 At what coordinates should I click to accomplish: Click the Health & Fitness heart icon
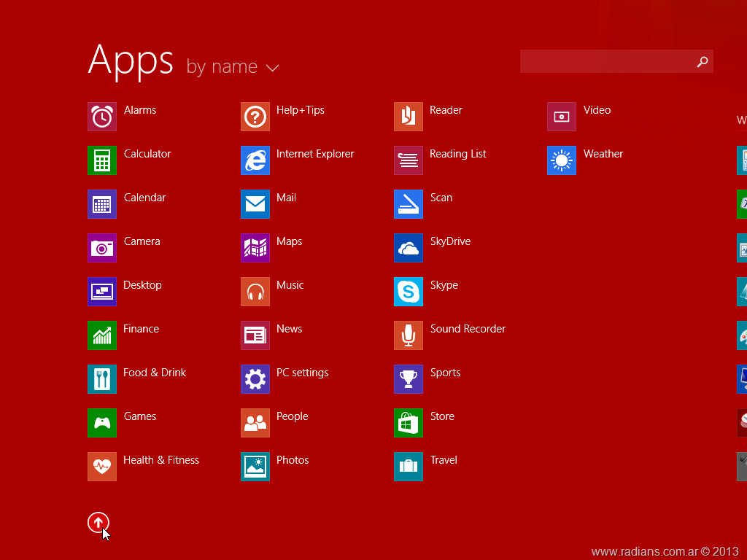[102, 467]
